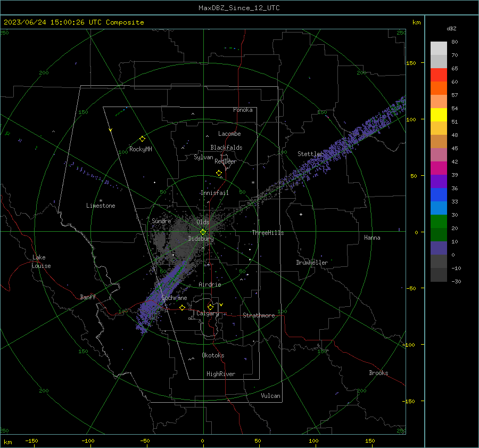Click the Cochrane town label
This screenshot has height=448, width=479.
pyautogui.click(x=174, y=298)
